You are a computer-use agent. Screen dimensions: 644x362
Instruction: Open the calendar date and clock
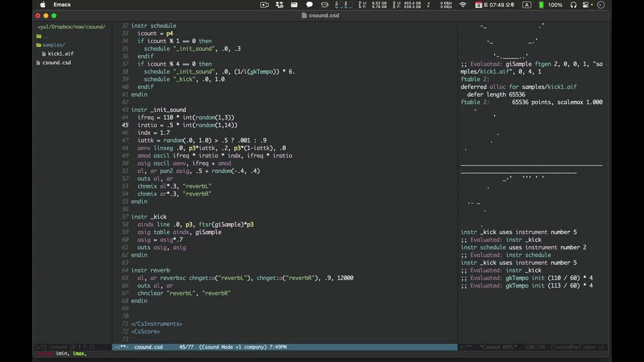[x=495, y=5]
